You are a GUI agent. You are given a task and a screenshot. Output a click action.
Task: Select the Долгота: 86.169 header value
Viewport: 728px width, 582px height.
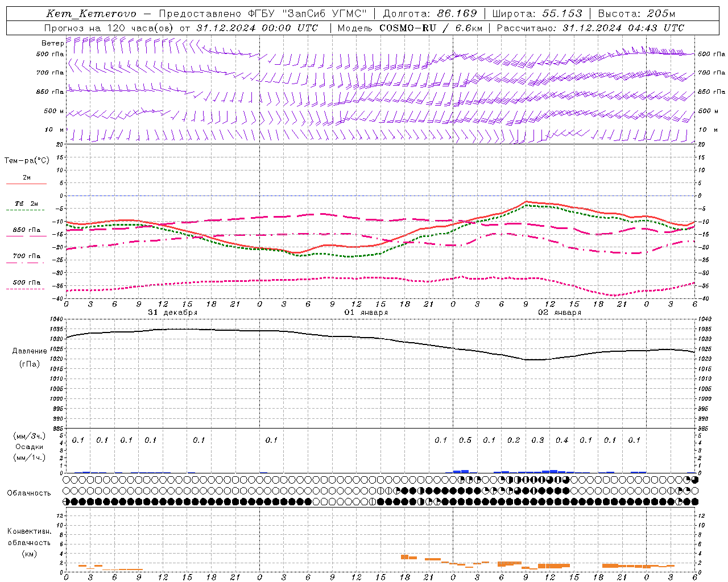coord(430,14)
